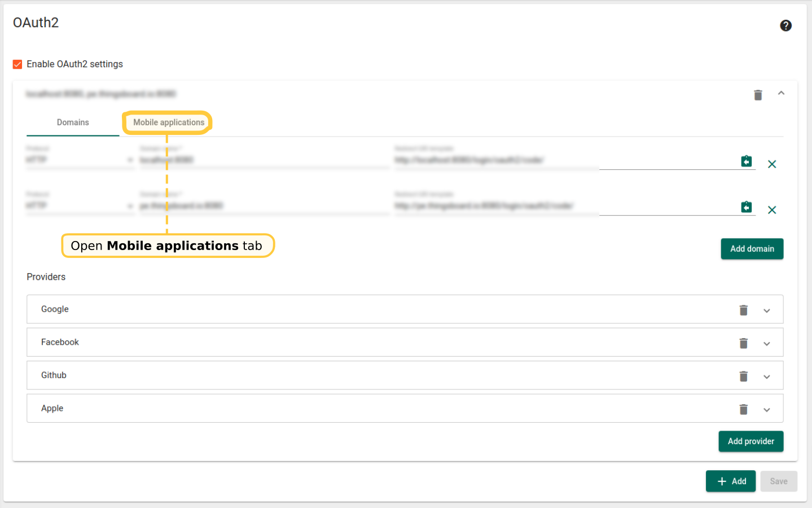The image size is (812, 508).
Task: Delete the Facebook provider
Action: click(x=743, y=343)
